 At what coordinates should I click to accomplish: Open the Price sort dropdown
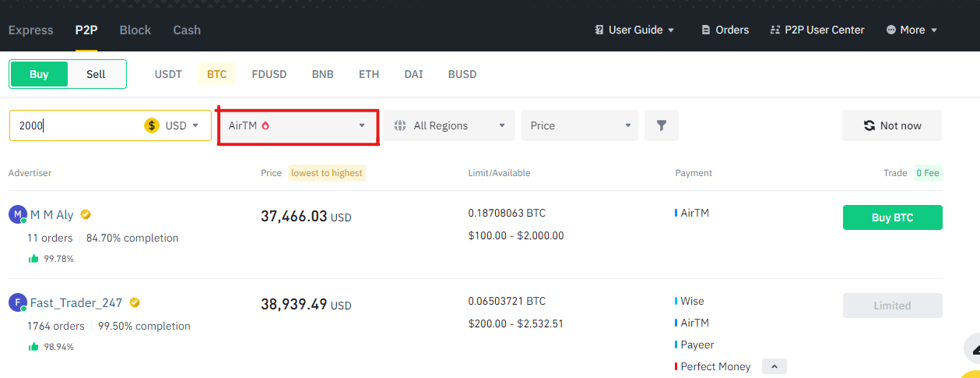click(x=580, y=125)
